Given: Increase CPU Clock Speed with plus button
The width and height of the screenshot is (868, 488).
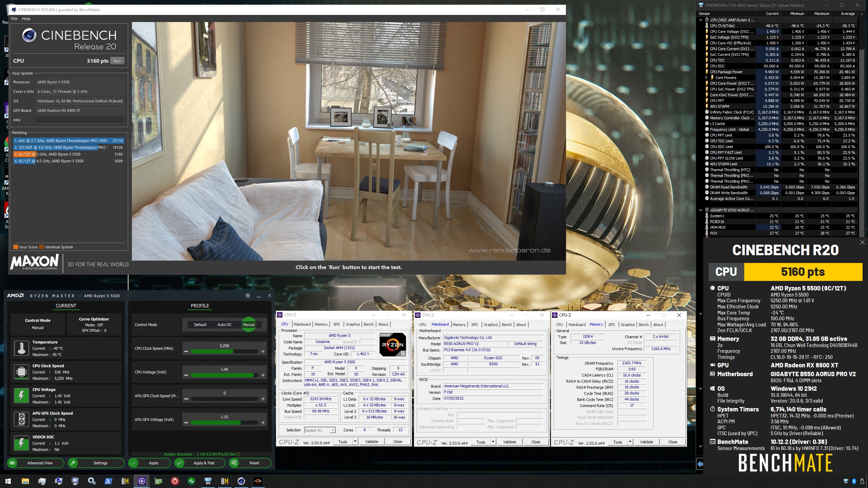Looking at the screenshot, I should point(263,351).
